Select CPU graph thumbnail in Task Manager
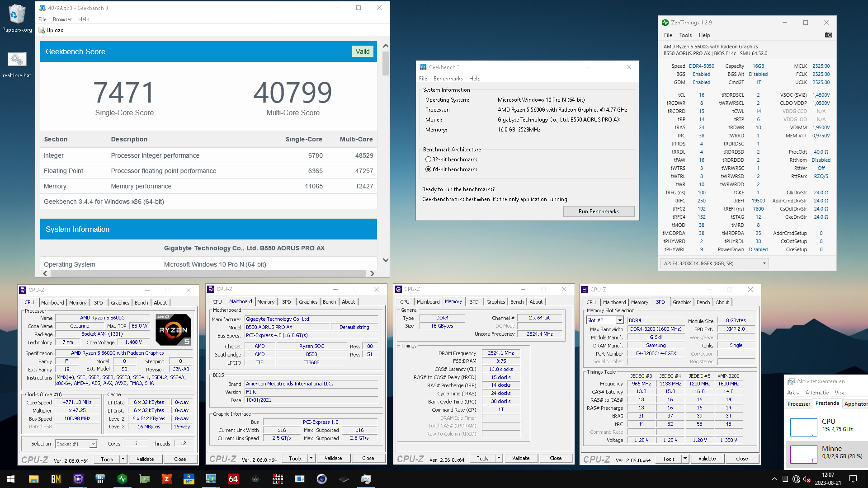The width and height of the screenshot is (868, 488). (803, 427)
